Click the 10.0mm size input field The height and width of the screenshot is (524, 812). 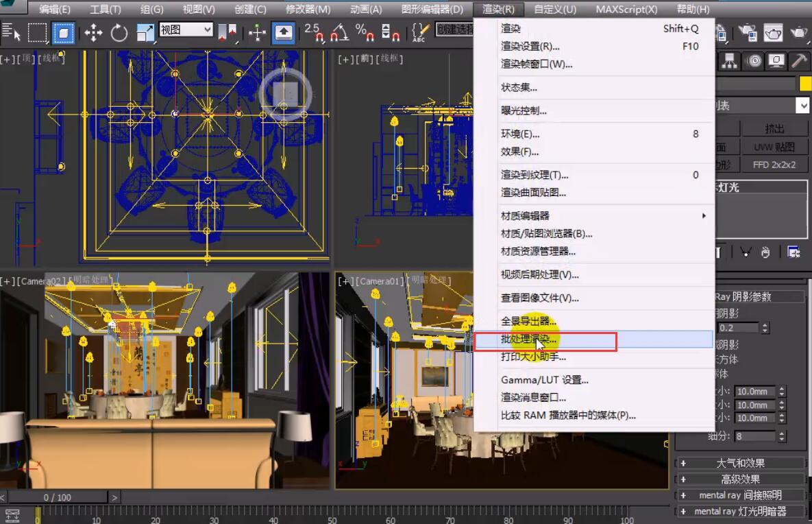[x=754, y=392]
